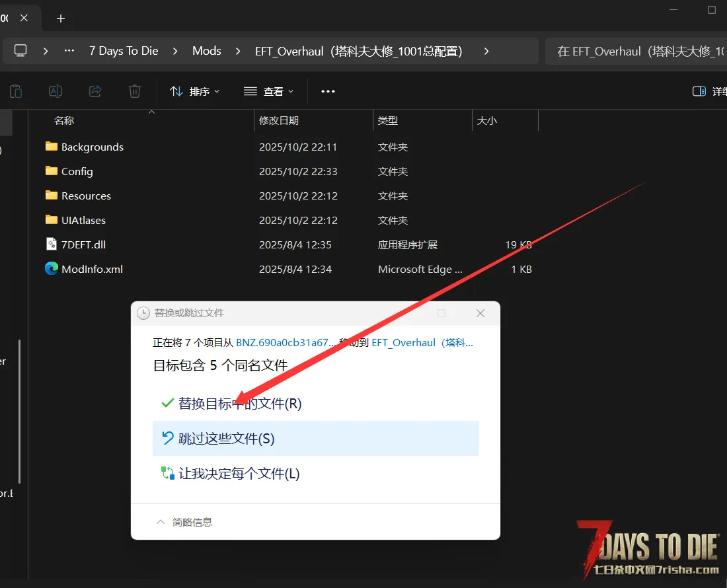This screenshot has height=588, width=727.
Task: Choose 让我决定每个文件(L) option
Action: click(239, 474)
